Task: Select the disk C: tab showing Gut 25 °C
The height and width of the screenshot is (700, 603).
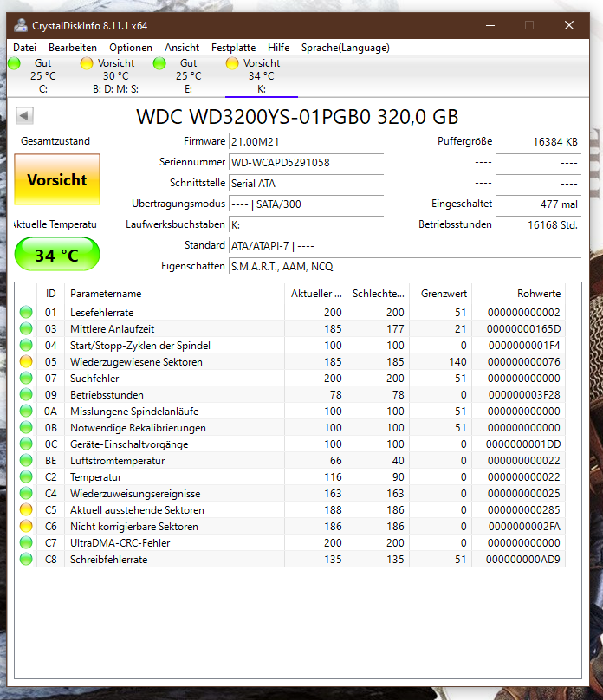Action: click(x=43, y=76)
